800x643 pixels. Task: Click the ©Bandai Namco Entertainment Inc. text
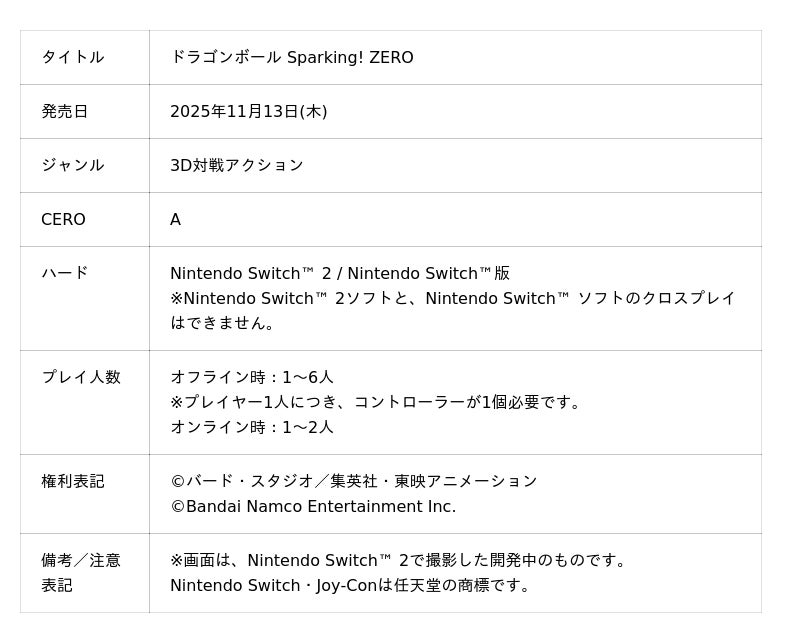pyautogui.click(x=312, y=506)
